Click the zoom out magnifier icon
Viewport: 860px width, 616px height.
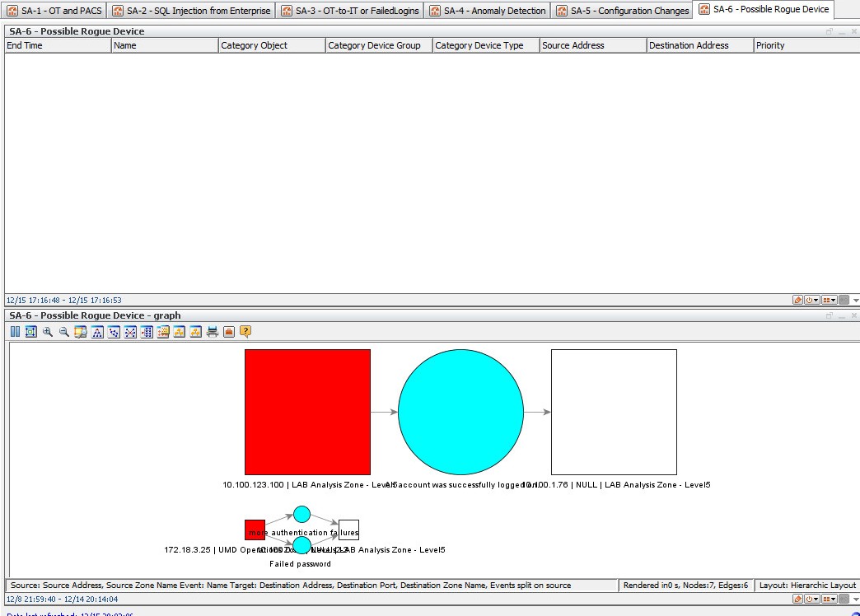coord(64,332)
